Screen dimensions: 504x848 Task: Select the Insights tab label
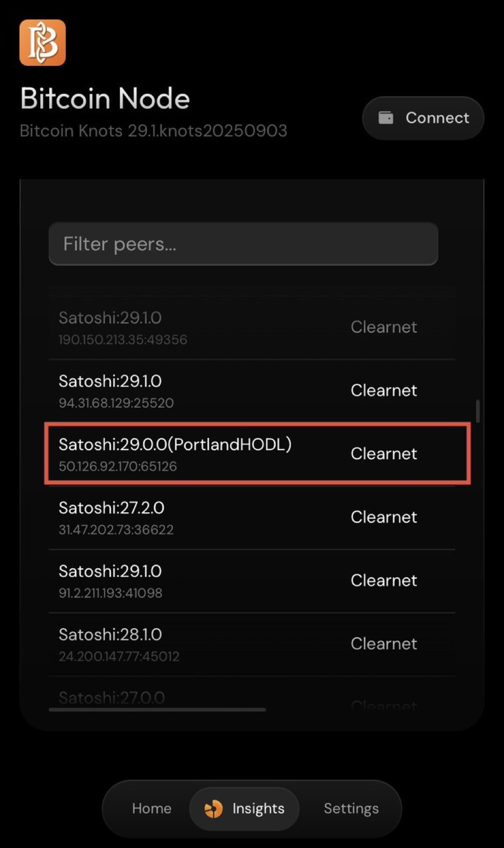click(x=258, y=808)
